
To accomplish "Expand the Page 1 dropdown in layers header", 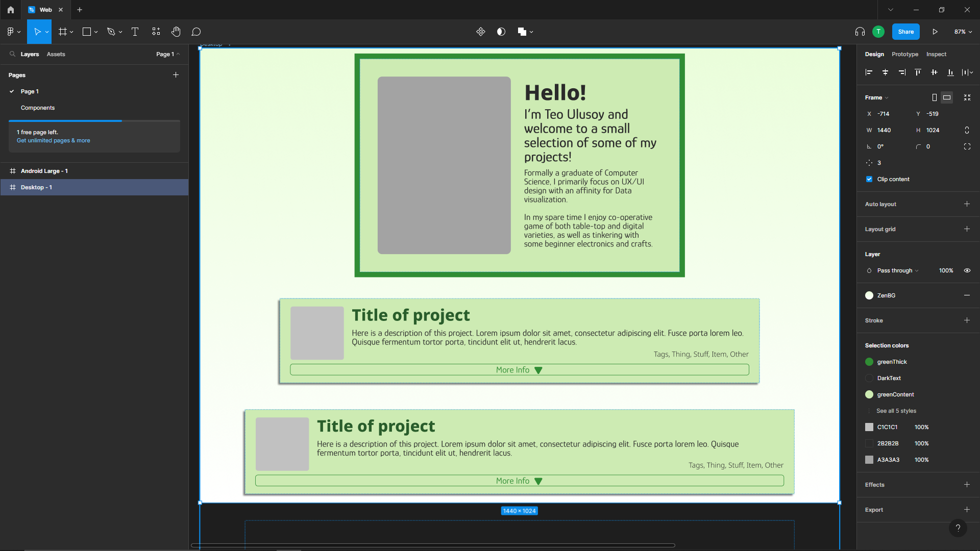I will pos(167,54).
